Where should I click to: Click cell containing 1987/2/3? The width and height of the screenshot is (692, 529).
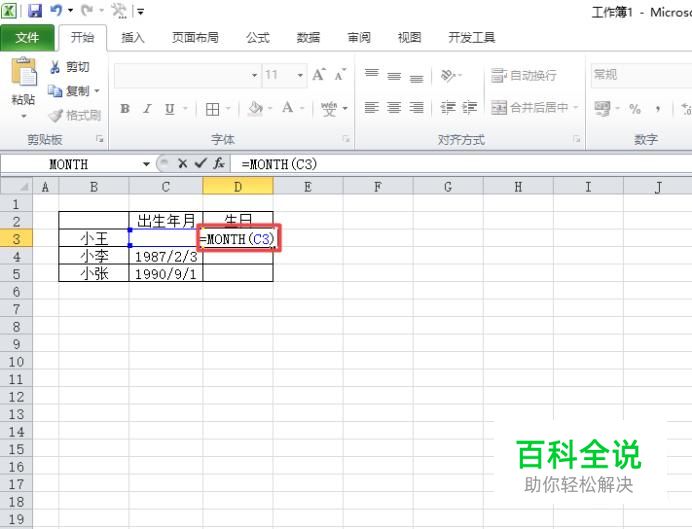pos(165,256)
